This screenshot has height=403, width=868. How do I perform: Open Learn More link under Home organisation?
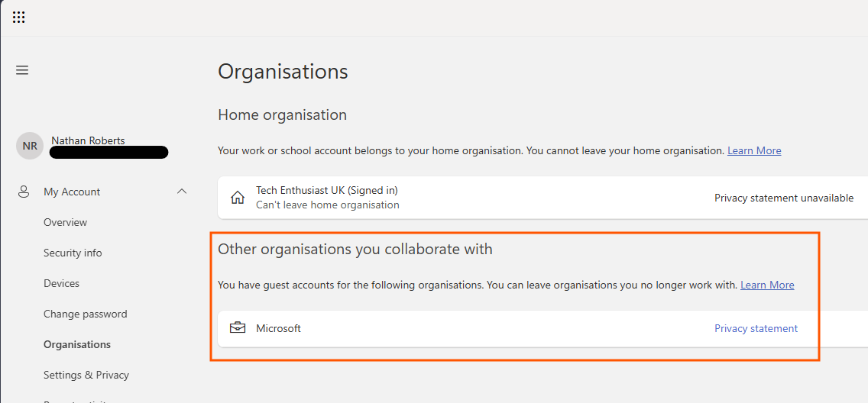click(754, 150)
